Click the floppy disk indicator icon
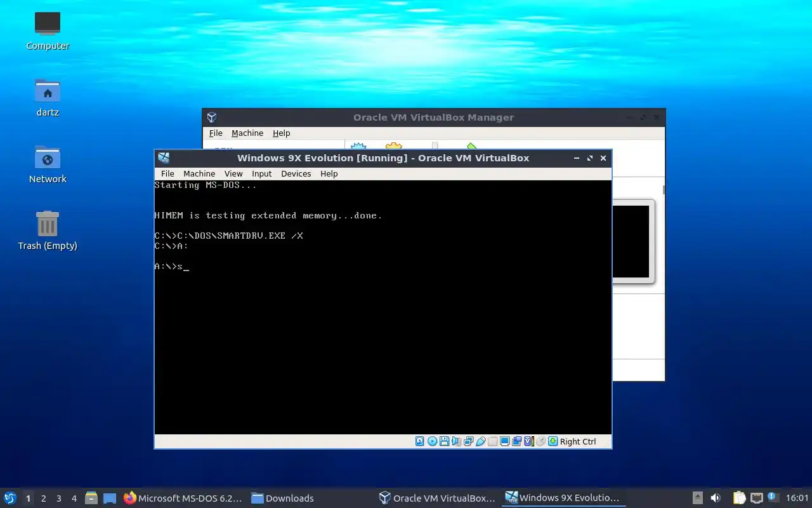Viewport: 812px width, 508px height. [x=444, y=441]
